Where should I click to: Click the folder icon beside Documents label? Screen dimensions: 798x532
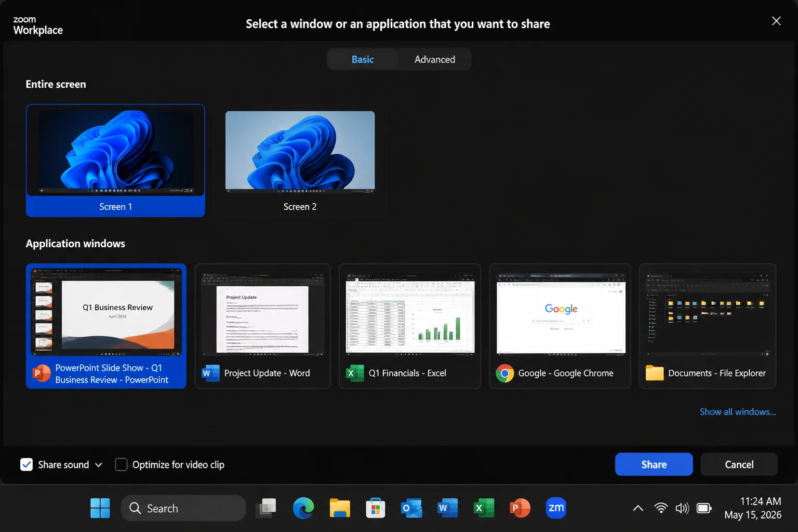655,373
